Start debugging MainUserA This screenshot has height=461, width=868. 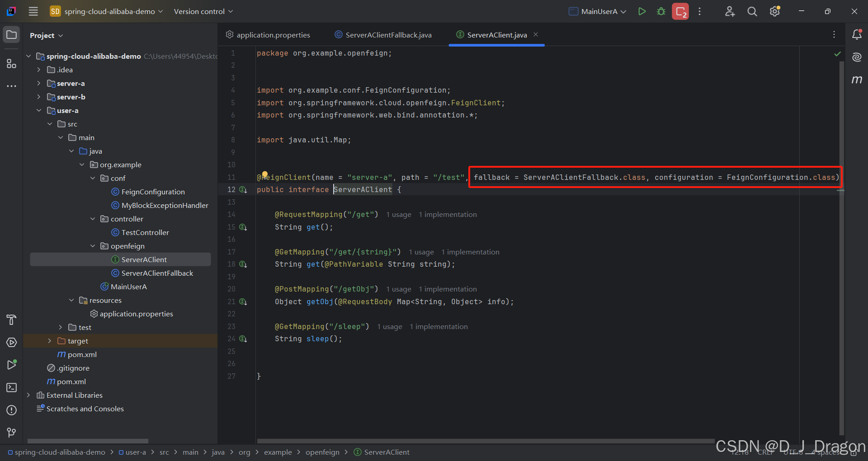661,11
